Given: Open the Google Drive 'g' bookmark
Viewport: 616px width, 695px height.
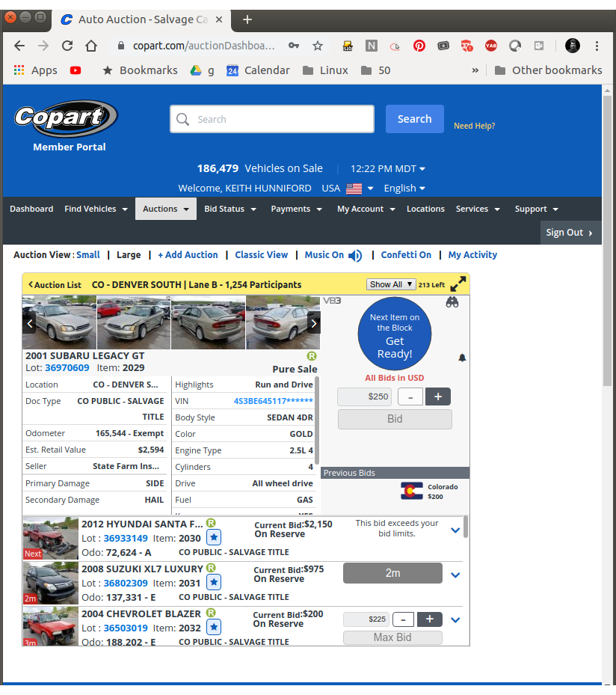Looking at the screenshot, I should 203,70.
